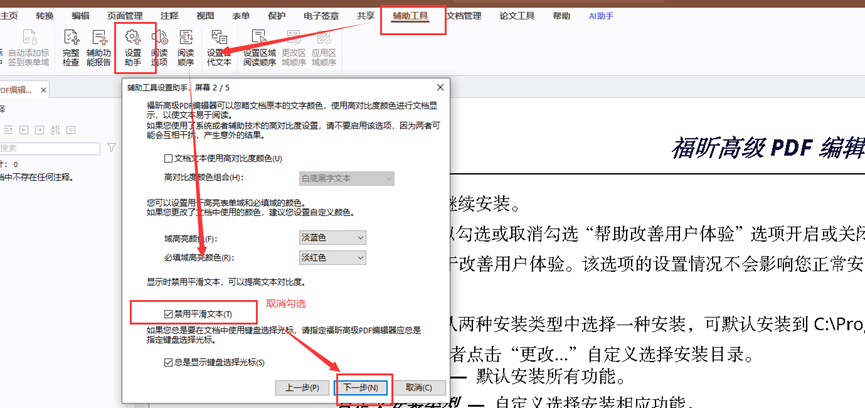Open the 页面管理 ribbon tab
The image size is (865, 408).
[x=124, y=17]
